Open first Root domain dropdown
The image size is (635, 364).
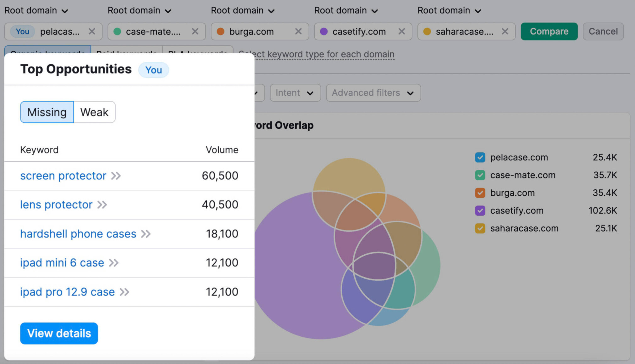click(36, 11)
